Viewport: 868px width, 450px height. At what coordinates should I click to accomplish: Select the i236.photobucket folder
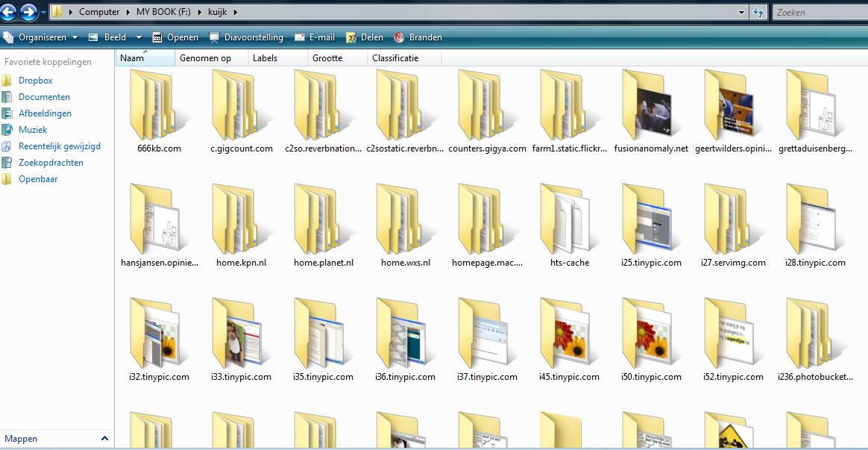coord(815,339)
